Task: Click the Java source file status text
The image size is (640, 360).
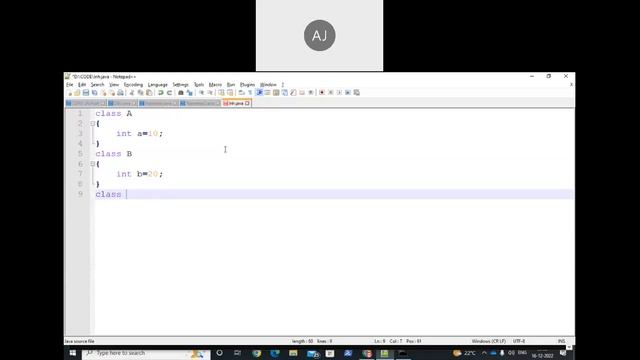Action: (x=80, y=341)
